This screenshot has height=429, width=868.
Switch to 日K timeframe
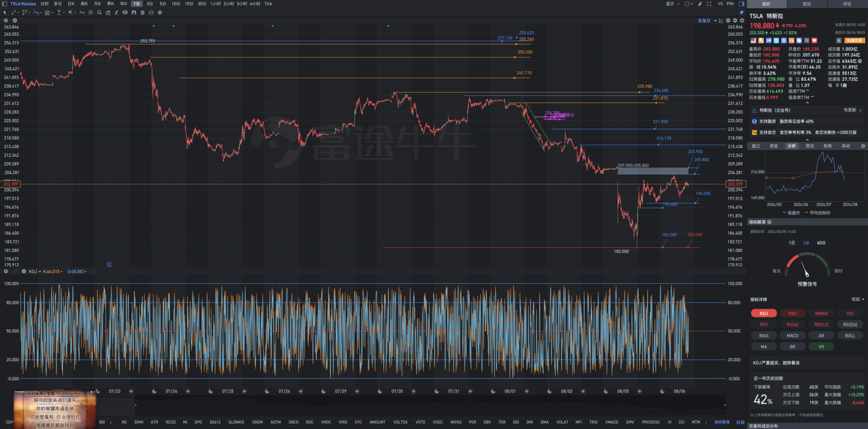coord(71,4)
